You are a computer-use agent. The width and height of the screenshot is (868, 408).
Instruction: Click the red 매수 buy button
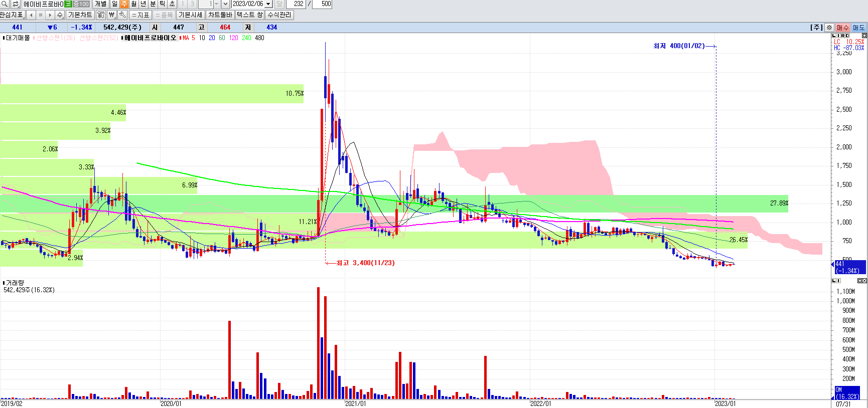point(843,28)
